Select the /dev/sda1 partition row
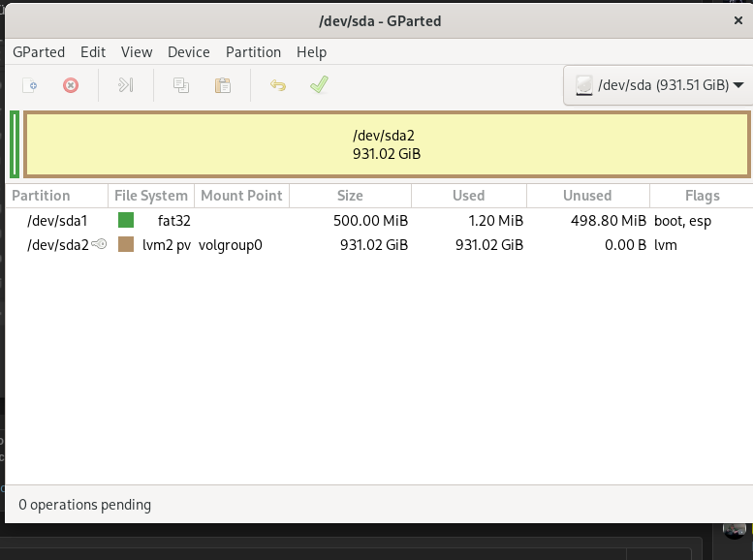The width and height of the screenshot is (753, 560). (x=379, y=221)
